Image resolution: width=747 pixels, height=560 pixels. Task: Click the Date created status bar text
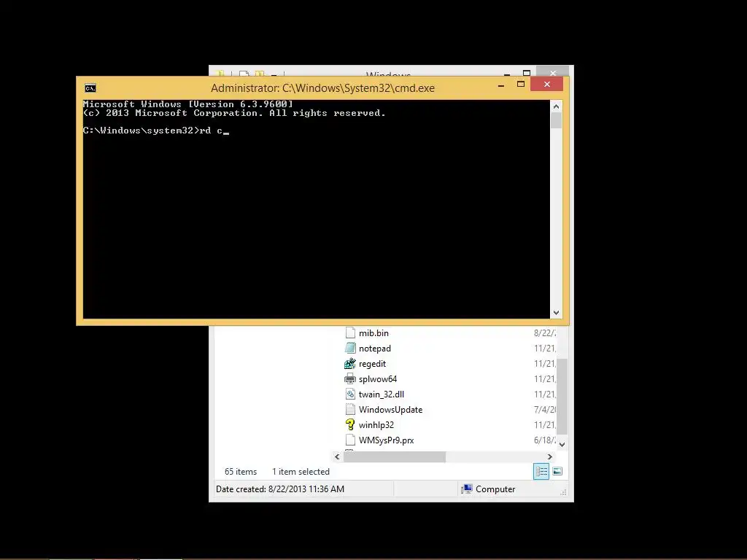coord(280,489)
